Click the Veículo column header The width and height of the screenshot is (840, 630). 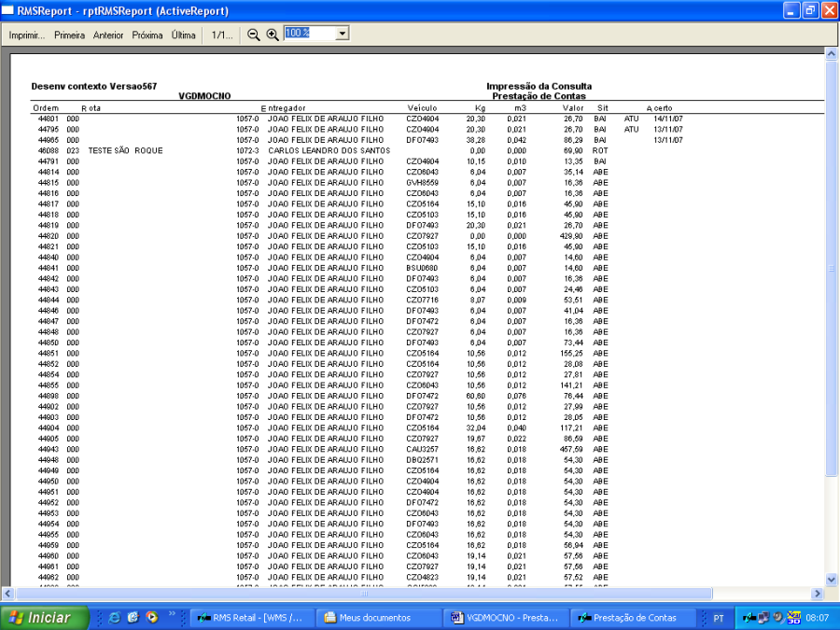422,108
